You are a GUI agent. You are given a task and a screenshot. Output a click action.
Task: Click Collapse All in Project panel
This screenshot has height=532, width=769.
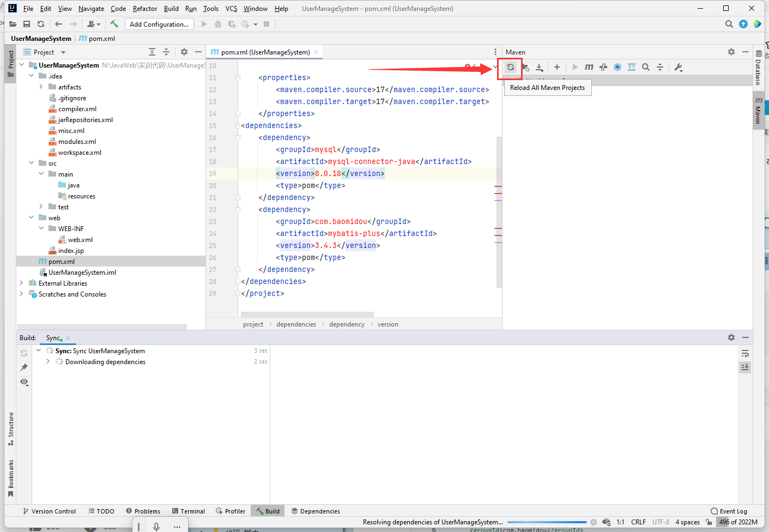point(166,52)
